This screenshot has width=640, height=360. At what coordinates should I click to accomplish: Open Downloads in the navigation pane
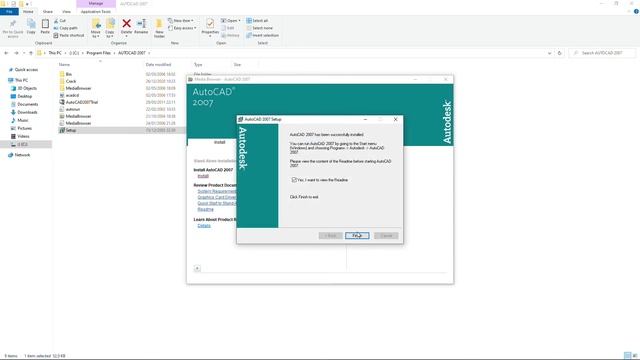[x=27, y=112]
